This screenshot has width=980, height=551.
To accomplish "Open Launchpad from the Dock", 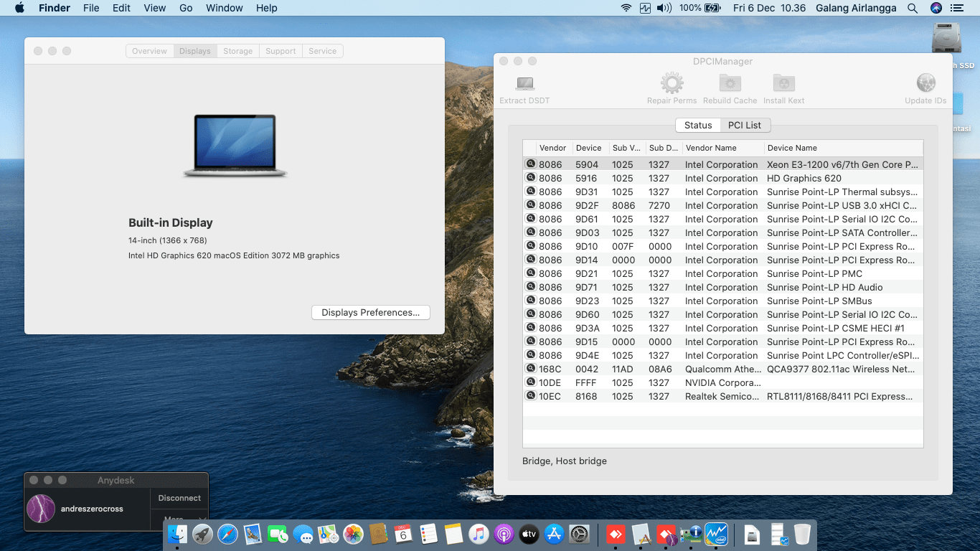I will (202, 534).
